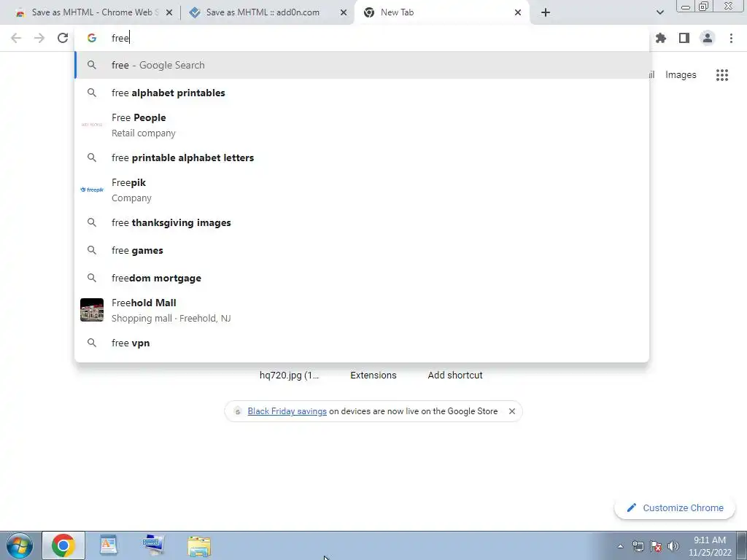The height and width of the screenshot is (560, 747).
Task: Click the Freehold Mall thumbnail image
Action: click(x=92, y=310)
